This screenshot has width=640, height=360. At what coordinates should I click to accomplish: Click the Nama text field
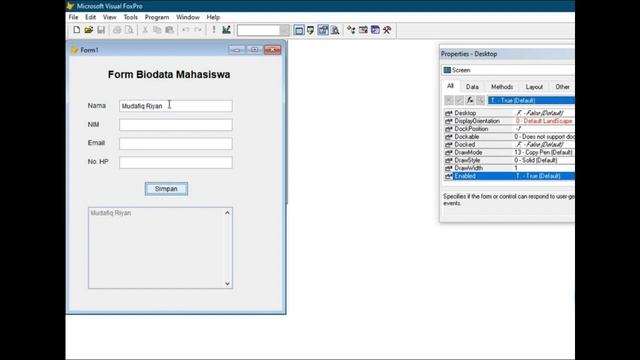[x=176, y=106]
